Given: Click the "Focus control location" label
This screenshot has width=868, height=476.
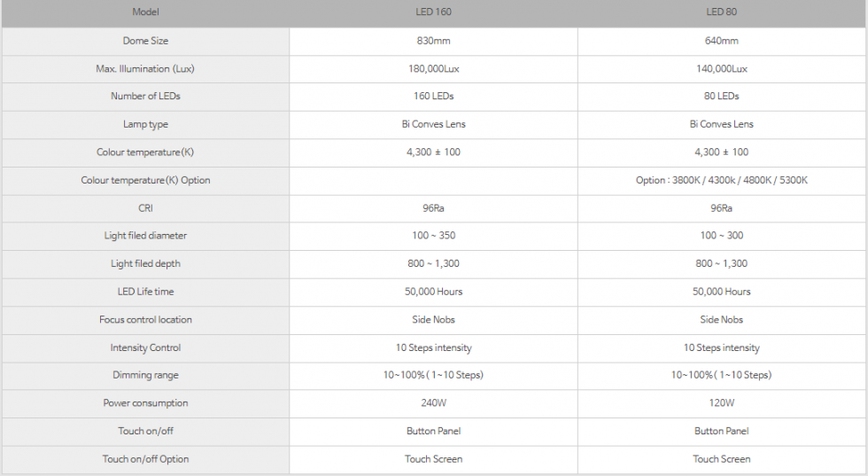Looking at the screenshot, I should (x=145, y=319).
